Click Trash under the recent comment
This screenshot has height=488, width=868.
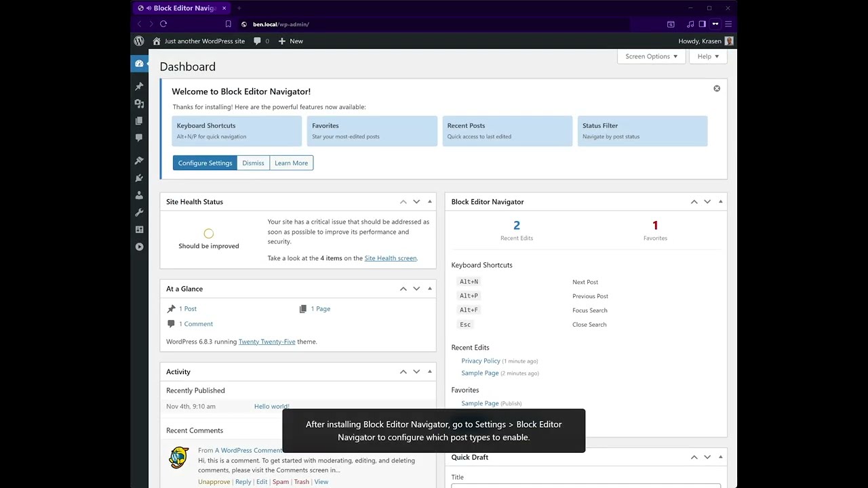[x=302, y=482]
